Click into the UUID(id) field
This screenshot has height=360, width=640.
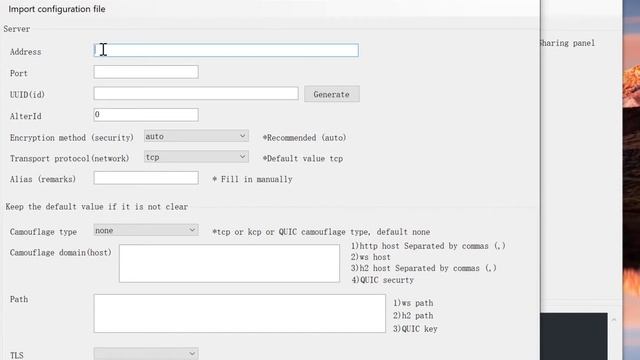point(196,93)
